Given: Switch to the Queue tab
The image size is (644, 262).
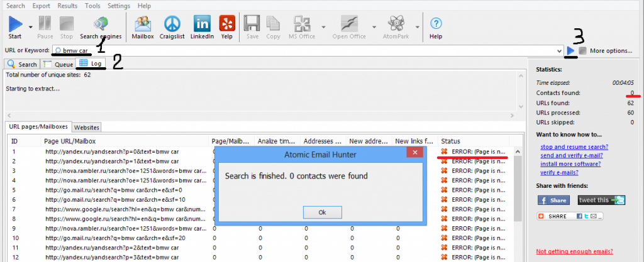Looking at the screenshot, I should pyautogui.click(x=58, y=64).
